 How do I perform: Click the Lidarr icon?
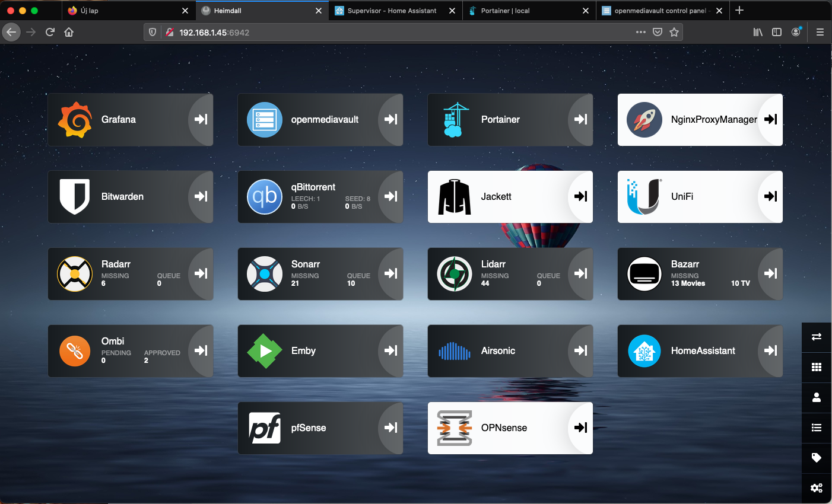click(455, 274)
